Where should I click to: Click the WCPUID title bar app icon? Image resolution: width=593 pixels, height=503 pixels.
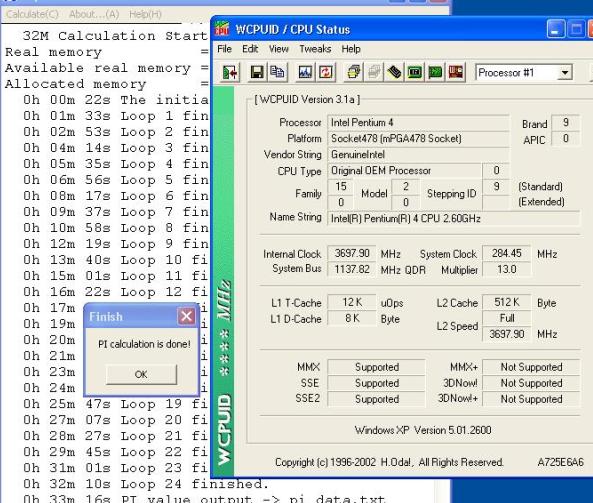[x=222, y=29]
